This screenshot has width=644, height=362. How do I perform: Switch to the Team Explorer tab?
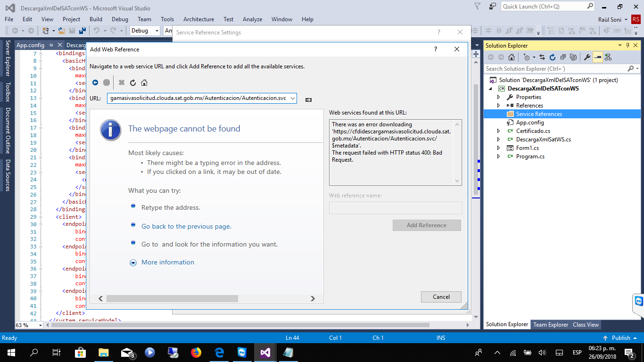[551, 324]
